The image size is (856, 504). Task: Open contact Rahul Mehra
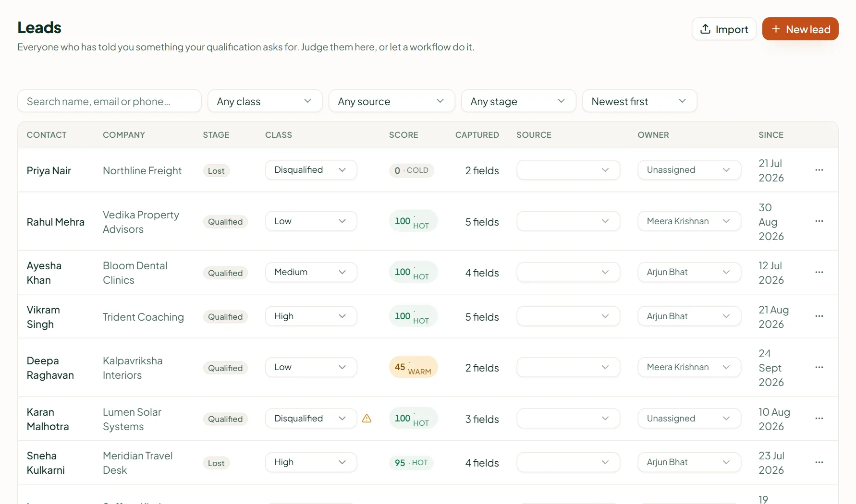click(56, 222)
